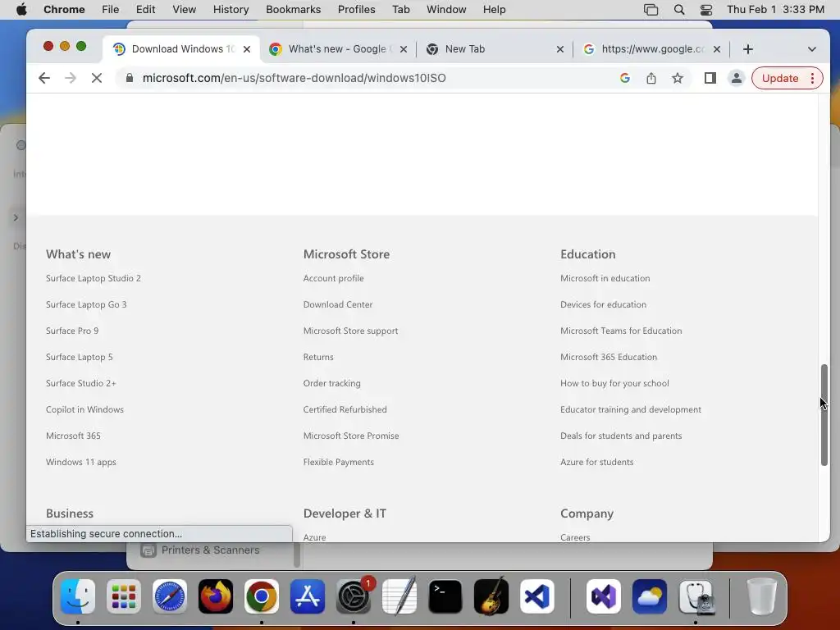Open Microsoft Teams for Education link
This screenshot has width=840, height=630.
click(621, 331)
